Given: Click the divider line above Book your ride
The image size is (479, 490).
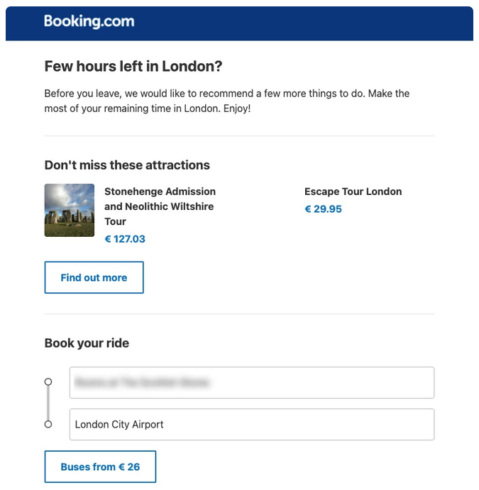Looking at the screenshot, I should [239, 314].
